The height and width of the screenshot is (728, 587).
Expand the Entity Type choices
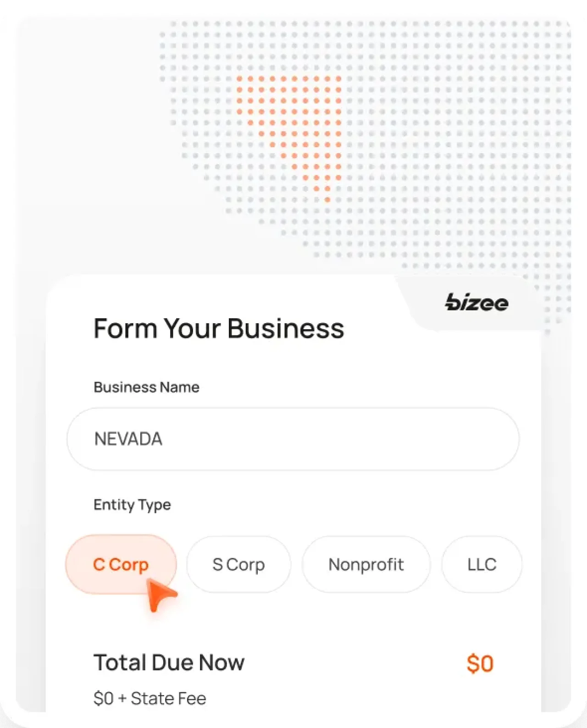point(132,505)
